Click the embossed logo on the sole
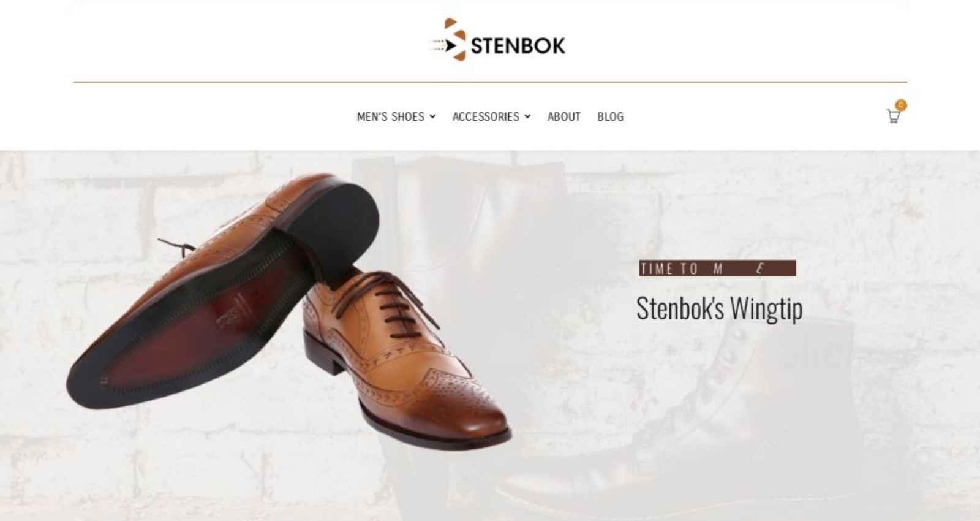 pos(232,311)
